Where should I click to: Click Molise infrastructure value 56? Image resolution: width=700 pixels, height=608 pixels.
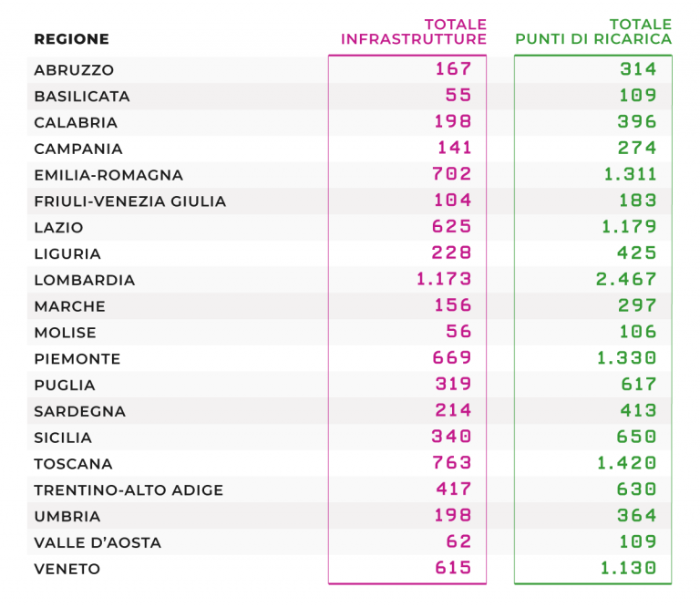[x=459, y=332]
